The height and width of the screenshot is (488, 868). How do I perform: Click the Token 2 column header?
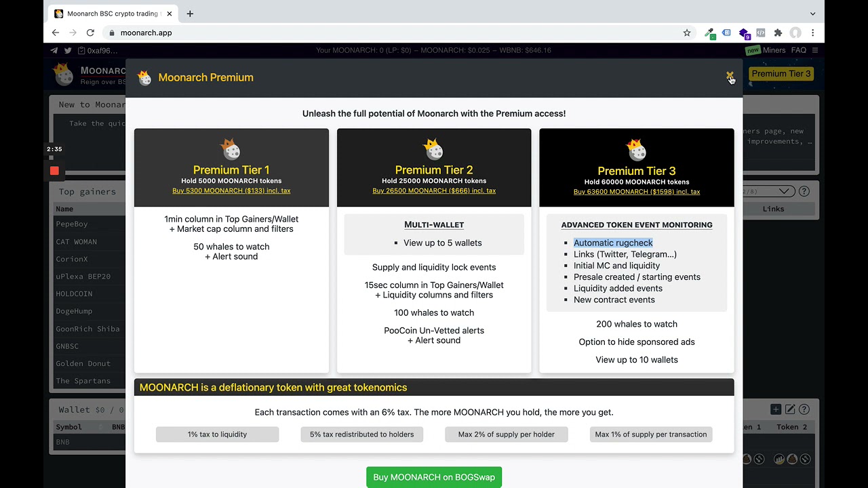point(792,427)
